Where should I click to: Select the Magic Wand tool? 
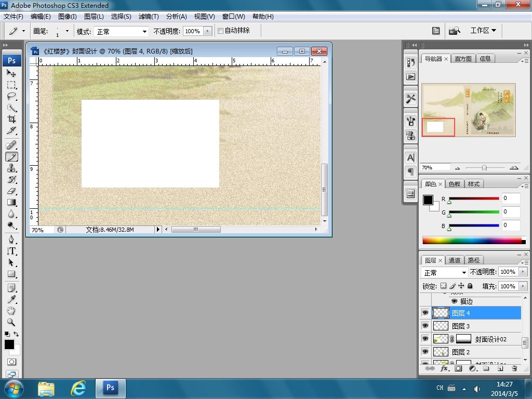(11, 108)
